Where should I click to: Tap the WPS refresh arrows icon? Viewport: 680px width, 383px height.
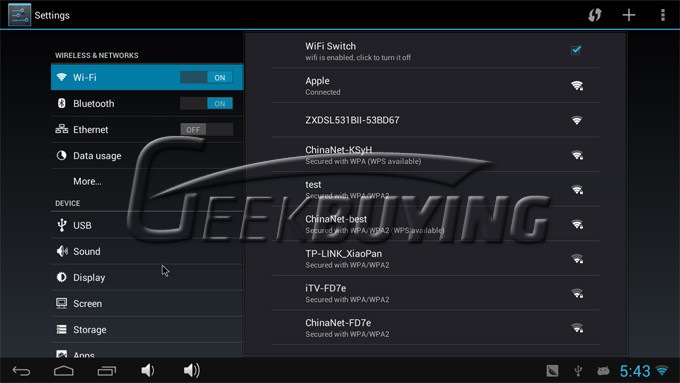tap(595, 15)
